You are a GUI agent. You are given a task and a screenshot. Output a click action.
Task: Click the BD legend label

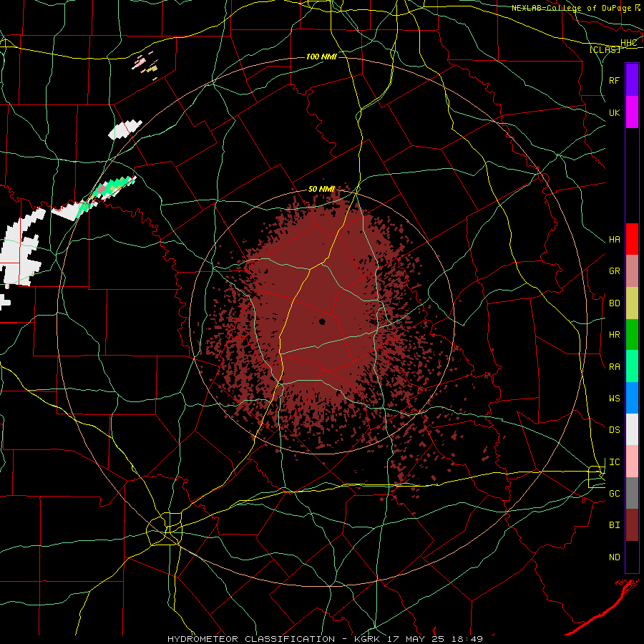[x=615, y=303]
